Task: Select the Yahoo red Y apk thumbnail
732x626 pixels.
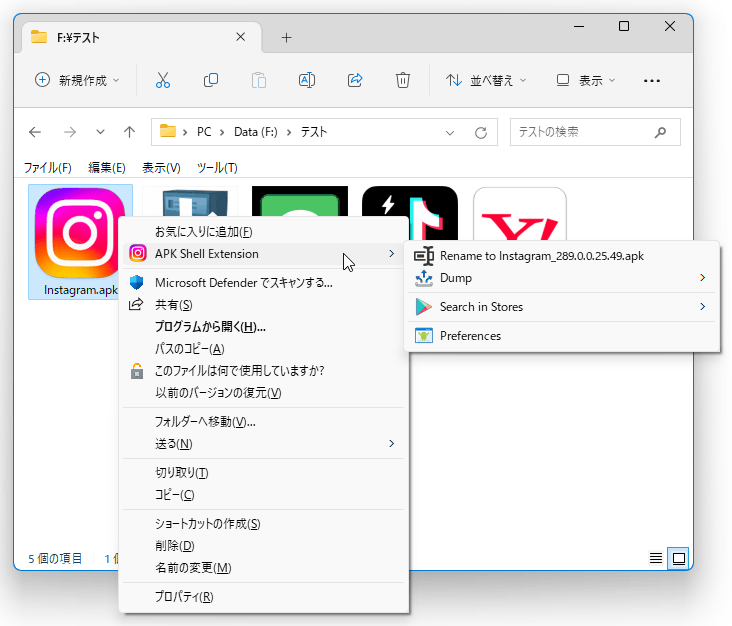Action: tap(520, 214)
